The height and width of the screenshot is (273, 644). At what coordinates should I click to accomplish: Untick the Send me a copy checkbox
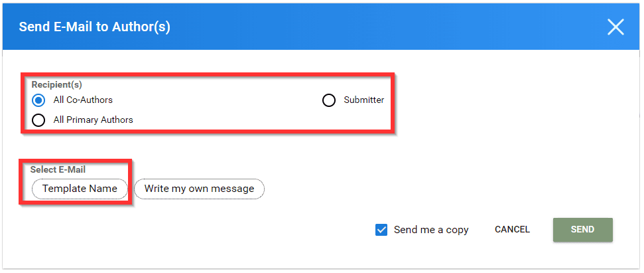(381, 230)
